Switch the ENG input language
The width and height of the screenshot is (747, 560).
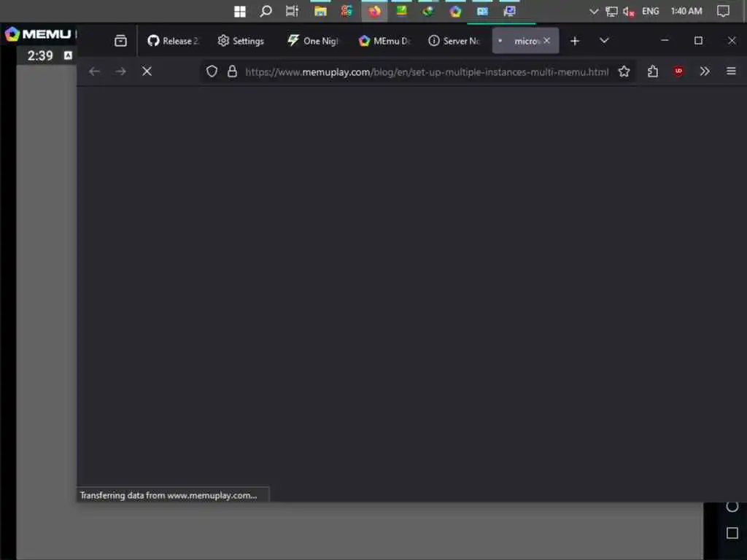650,11
